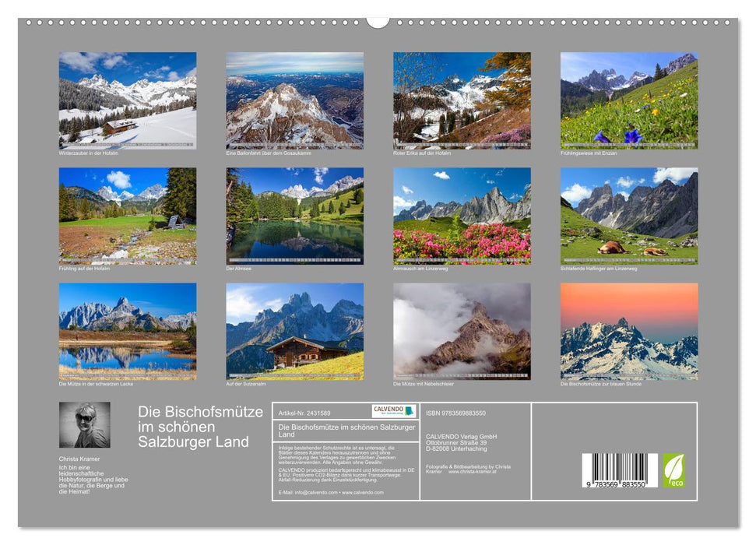The width and height of the screenshot is (756, 545).
Task: Open the Bischofsmütze zur blauen Stunde photo
Action: tap(629, 332)
